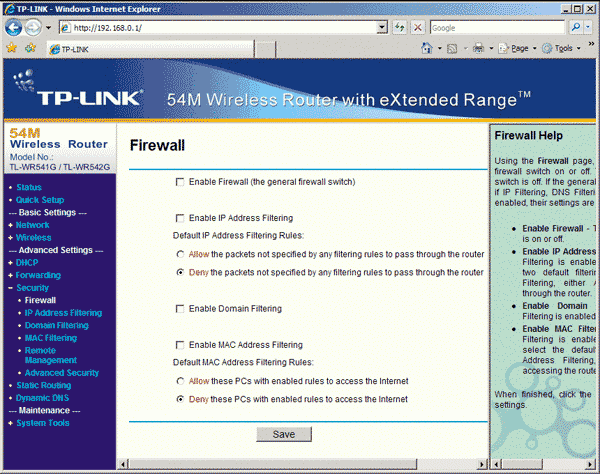Open the Page menu
The image size is (600, 474).
pos(518,49)
